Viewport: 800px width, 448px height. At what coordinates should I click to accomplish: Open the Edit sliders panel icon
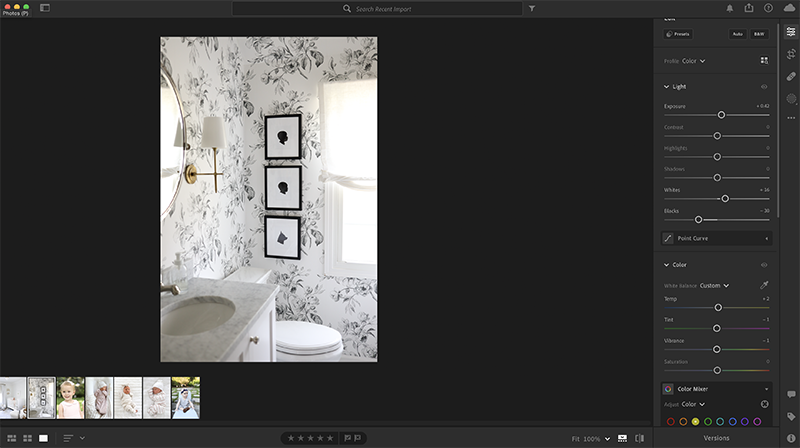coord(791,32)
